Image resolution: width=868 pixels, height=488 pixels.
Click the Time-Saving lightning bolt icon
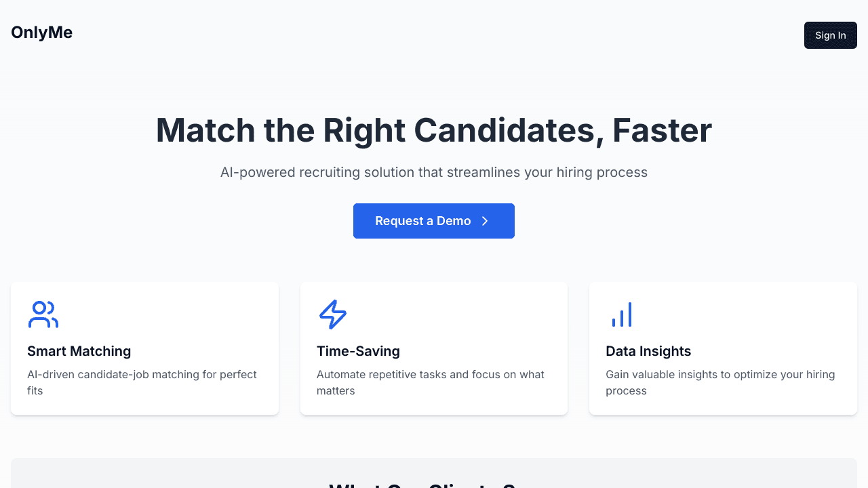point(332,314)
